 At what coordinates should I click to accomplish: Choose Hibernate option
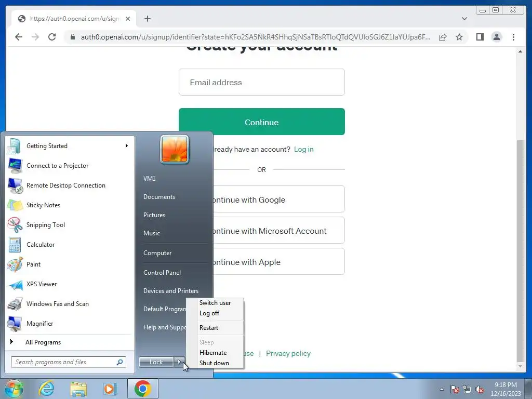point(215,353)
